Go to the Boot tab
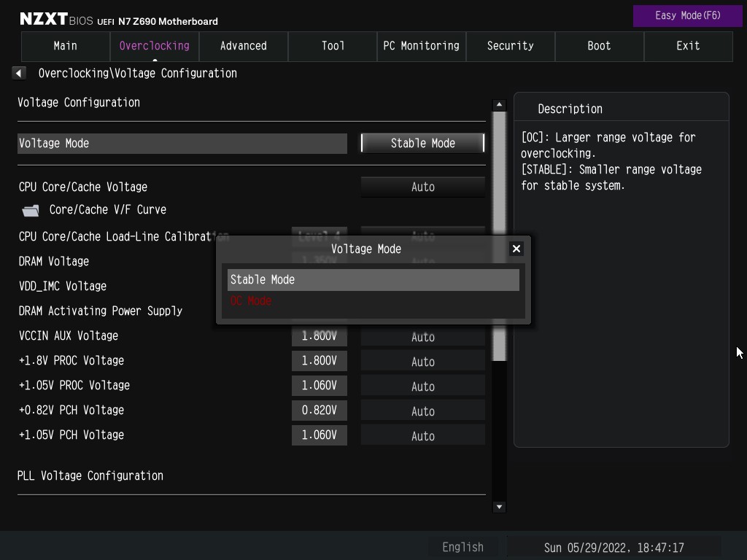 click(599, 46)
